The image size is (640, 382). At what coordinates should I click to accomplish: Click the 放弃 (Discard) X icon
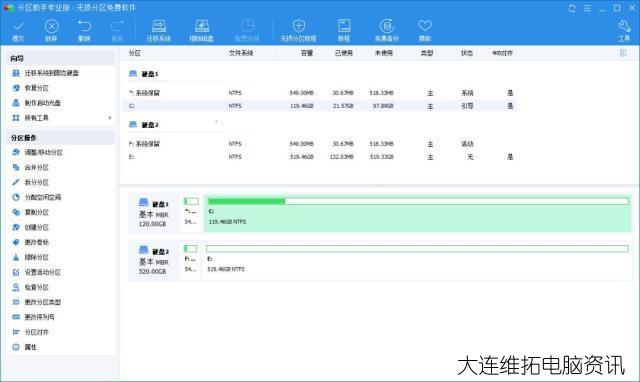point(51,27)
